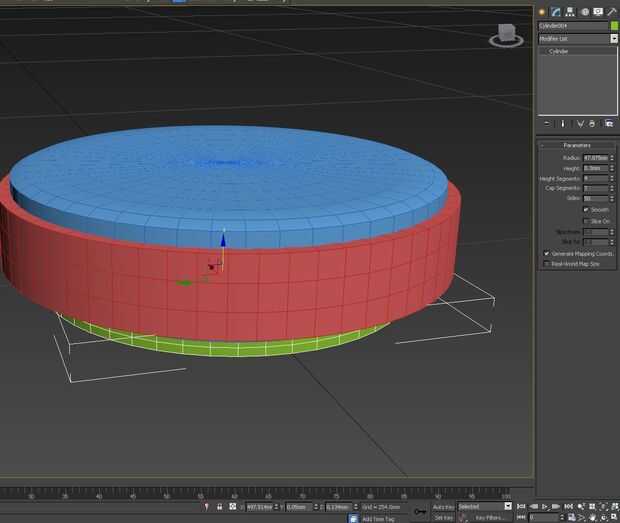Open the Modifier List dropdown
The width and height of the screenshot is (620, 523).
(x=577, y=39)
